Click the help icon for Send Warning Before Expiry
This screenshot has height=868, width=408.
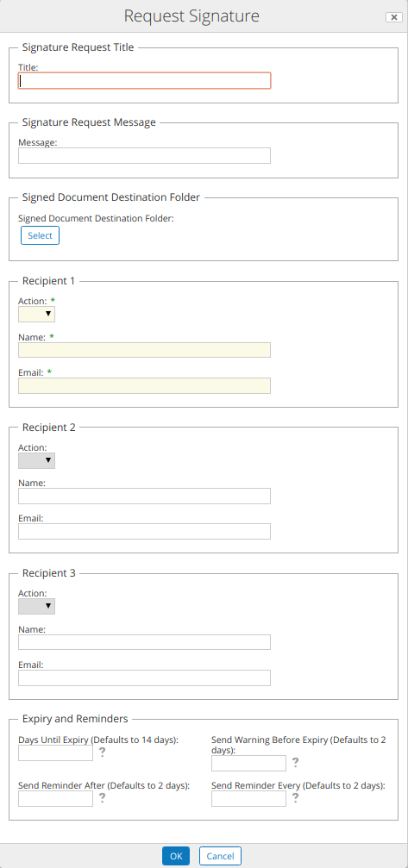point(295,763)
